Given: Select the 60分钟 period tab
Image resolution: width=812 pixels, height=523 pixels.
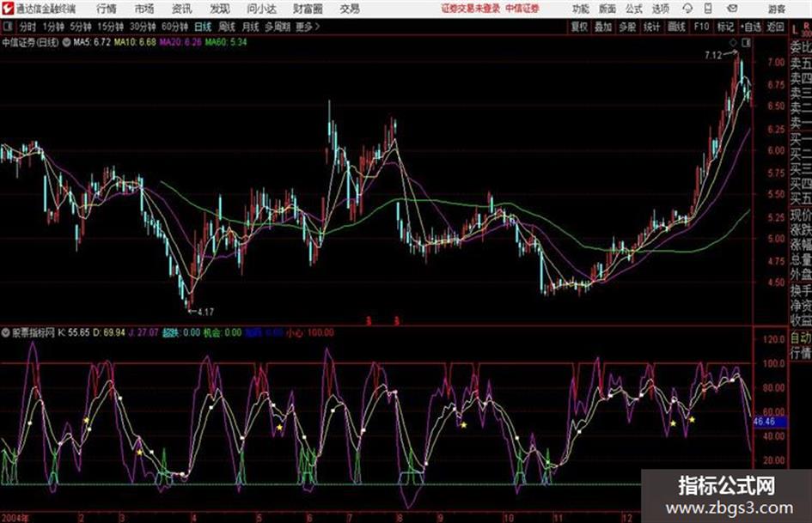Looking at the screenshot, I should tap(175, 27).
